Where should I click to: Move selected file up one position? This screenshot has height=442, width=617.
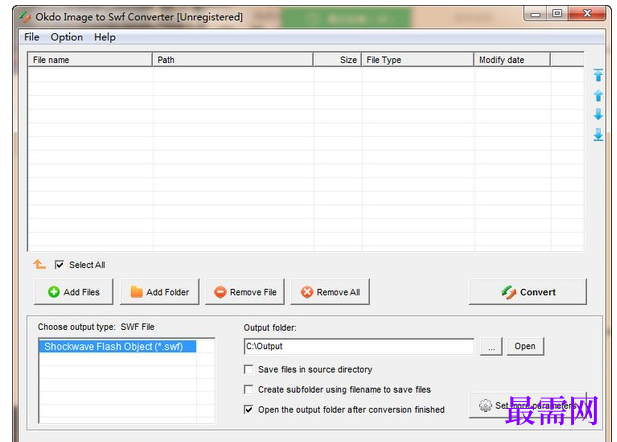click(x=598, y=95)
